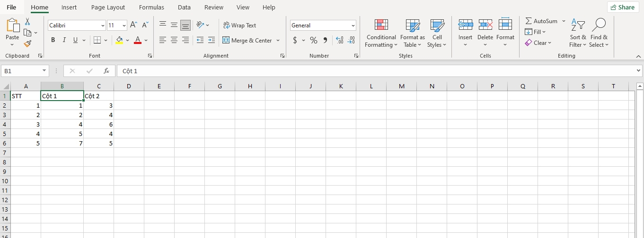This screenshot has width=644, height=238.
Task: Decrease font size with the smaller A
Action: (x=145, y=25)
